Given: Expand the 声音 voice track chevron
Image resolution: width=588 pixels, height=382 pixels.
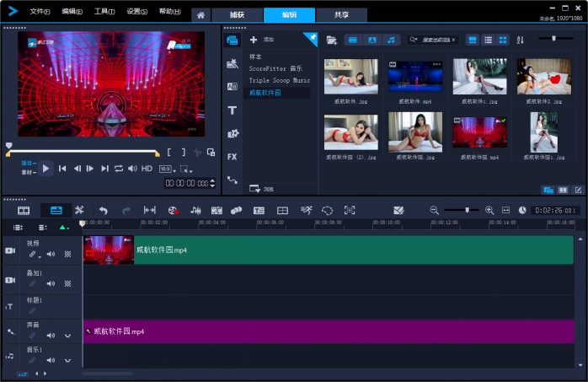Looking at the screenshot, I should pos(67,336).
